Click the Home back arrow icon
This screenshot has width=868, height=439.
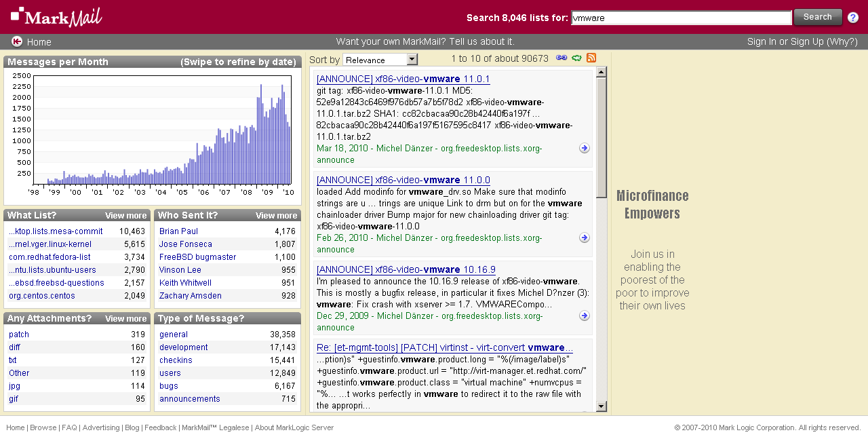pos(17,41)
